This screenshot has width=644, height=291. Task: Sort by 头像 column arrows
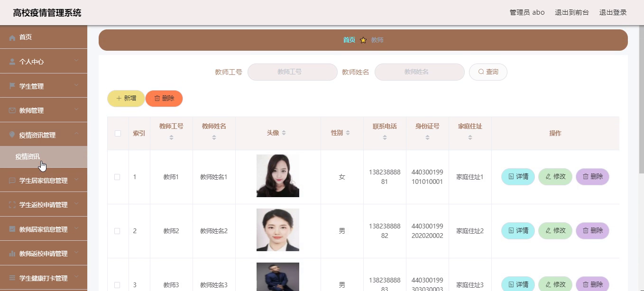[x=284, y=133]
